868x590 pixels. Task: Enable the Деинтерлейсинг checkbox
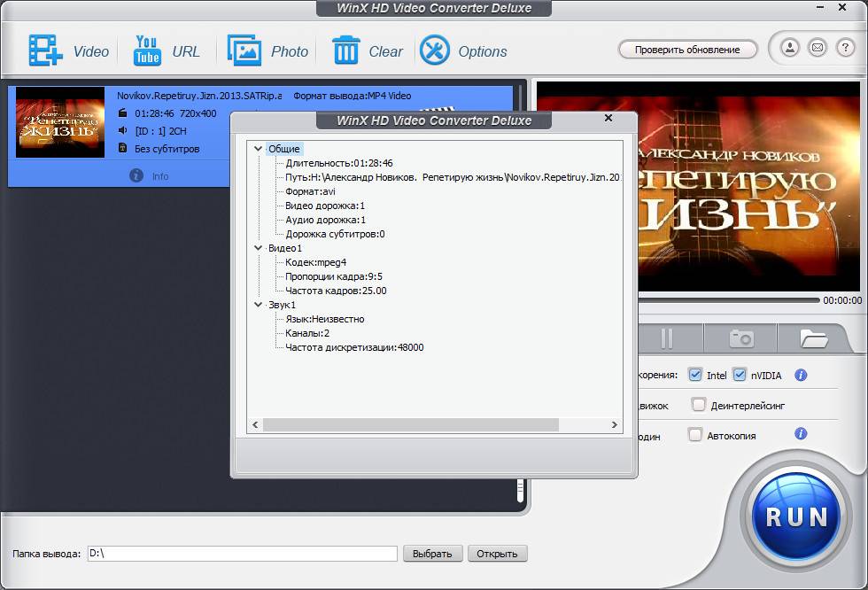click(x=699, y=405)
